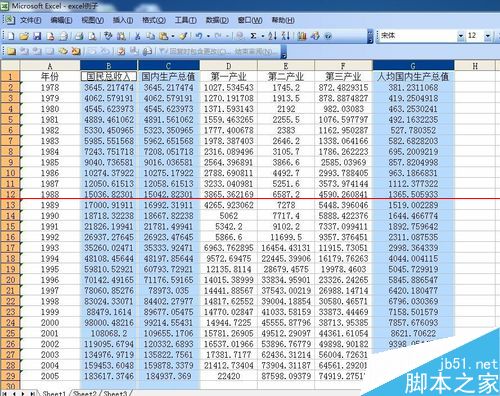Screen dimensions: 500x396
Task: Open Print Preview from the toolbar
Action: 92,36
